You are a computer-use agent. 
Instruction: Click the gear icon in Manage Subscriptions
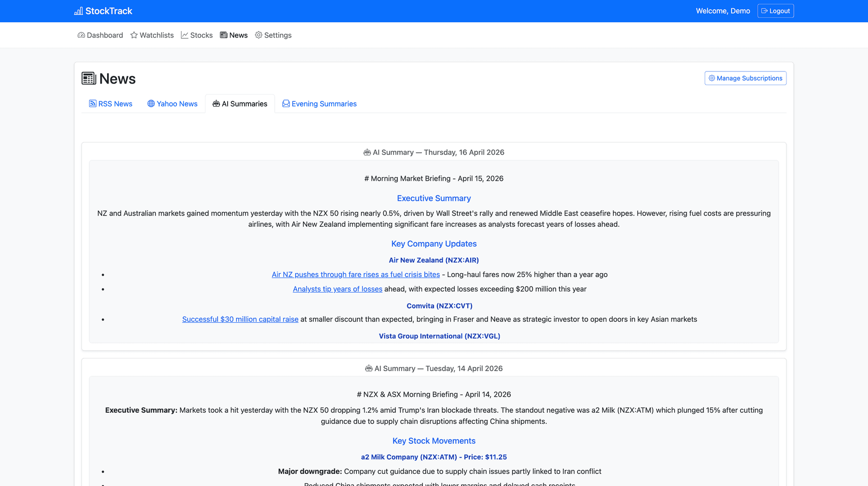[x=712, y=78]
